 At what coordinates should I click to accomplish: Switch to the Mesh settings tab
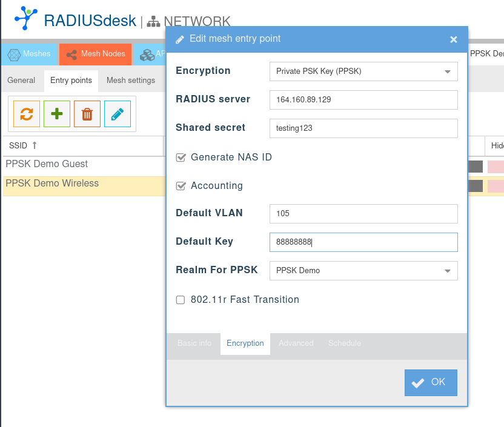click(131, 81)
